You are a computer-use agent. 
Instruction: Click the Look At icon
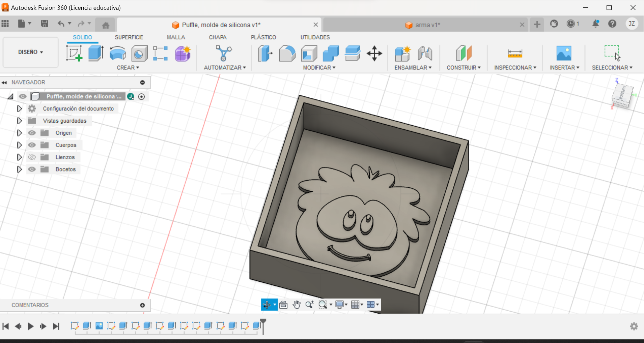[x=283, y=305]
